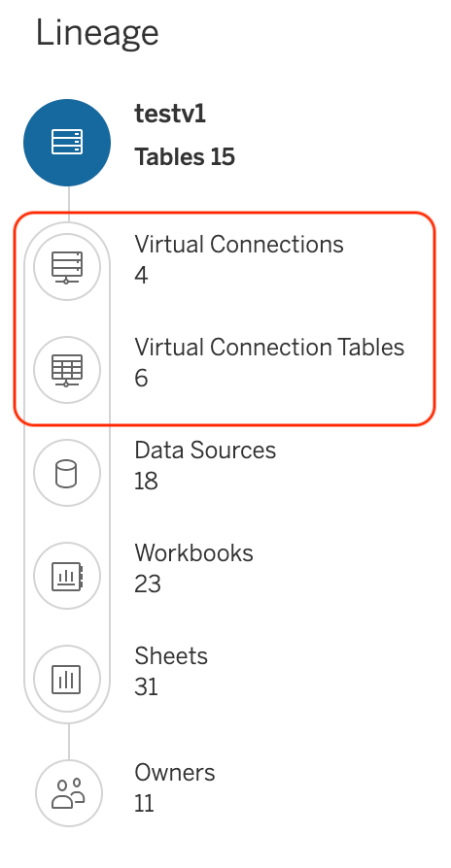451x868 pixels.
Task: Show the Virtual Connection Tables list
Action: tap(269, 347)
